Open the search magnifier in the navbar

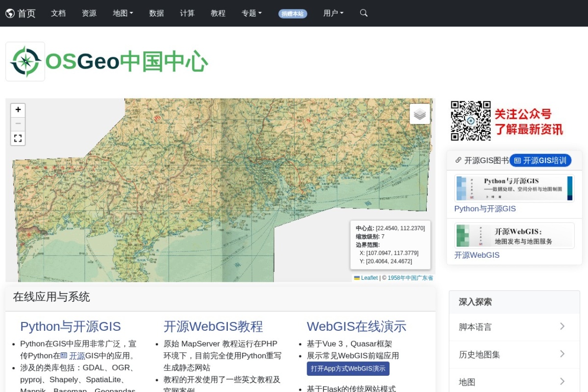(364, 13)
